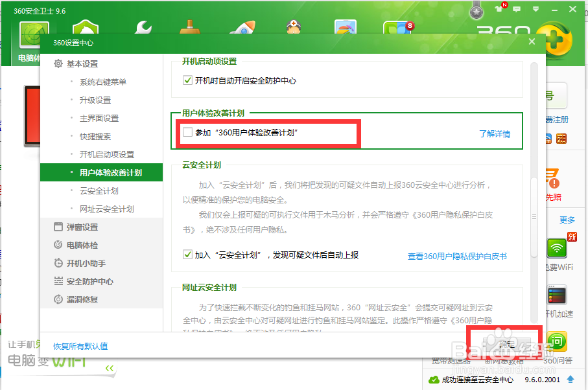Click the 先赔 shopping cart icon
Viewport: 588px width, 390px height.
553,178
